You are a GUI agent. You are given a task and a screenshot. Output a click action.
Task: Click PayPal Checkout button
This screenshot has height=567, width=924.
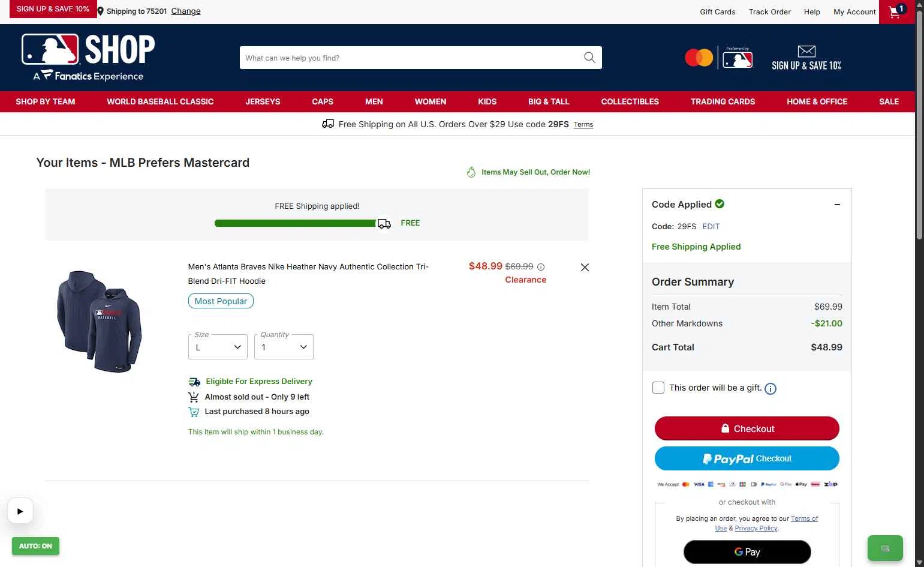click(747, 458)
